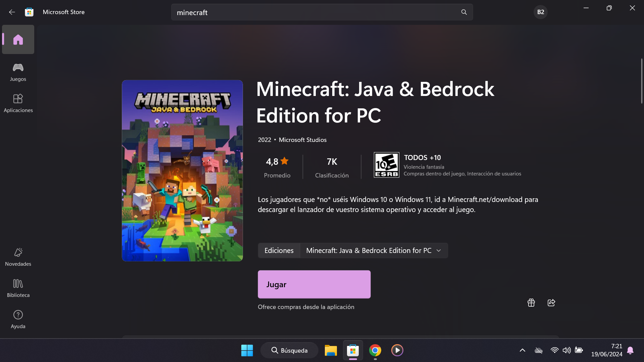Click the 2022 release year text

[x=264, y=140]
